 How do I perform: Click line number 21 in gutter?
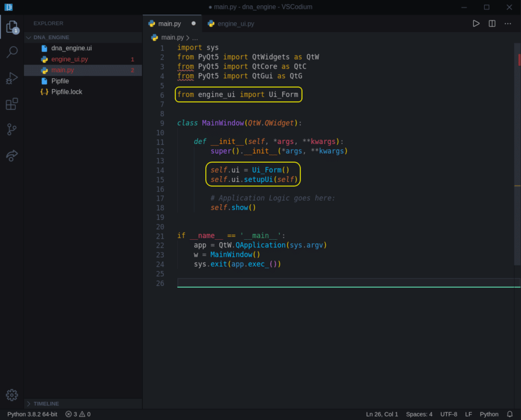coord(160,236)
